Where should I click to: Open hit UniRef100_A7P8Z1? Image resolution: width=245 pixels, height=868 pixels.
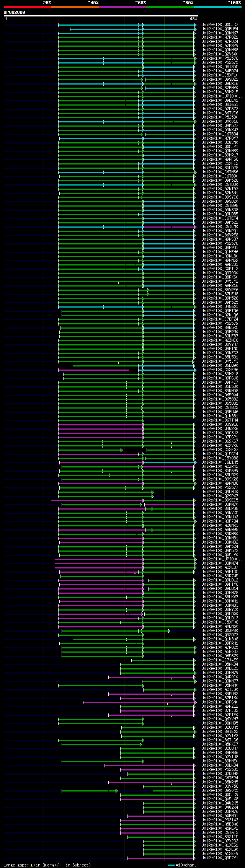(x=220, y=37)
